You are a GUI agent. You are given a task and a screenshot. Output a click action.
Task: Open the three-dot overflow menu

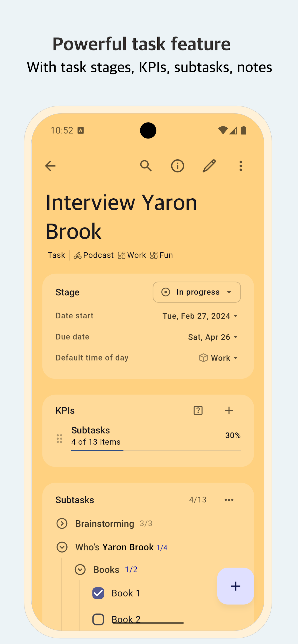pyautogui.click(x=241, y=166)
